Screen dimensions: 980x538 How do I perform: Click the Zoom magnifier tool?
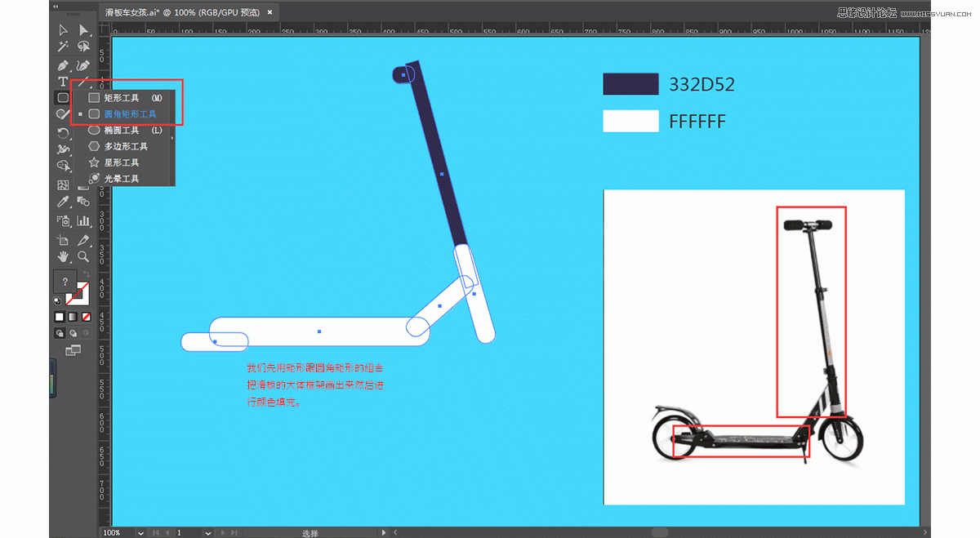click(x=83, y=256)
